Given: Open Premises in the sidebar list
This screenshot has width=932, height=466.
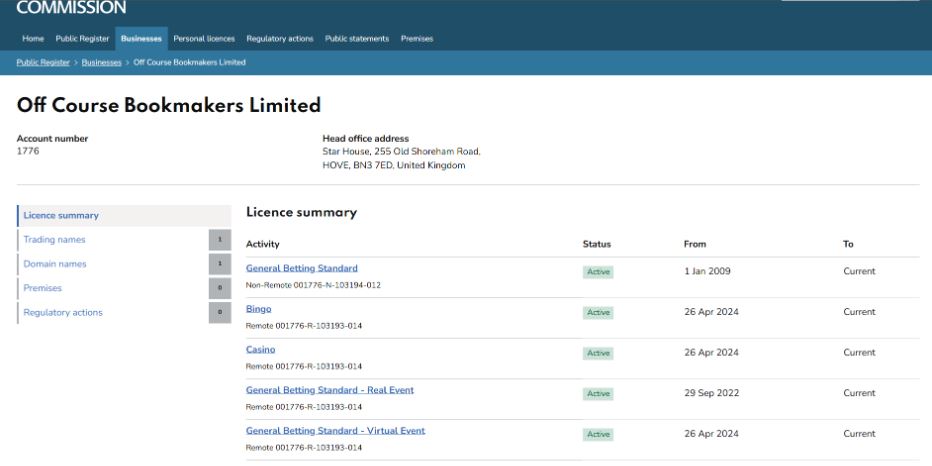Looking at the screenshot, I should pyautogui.click(x=42, y=288).
